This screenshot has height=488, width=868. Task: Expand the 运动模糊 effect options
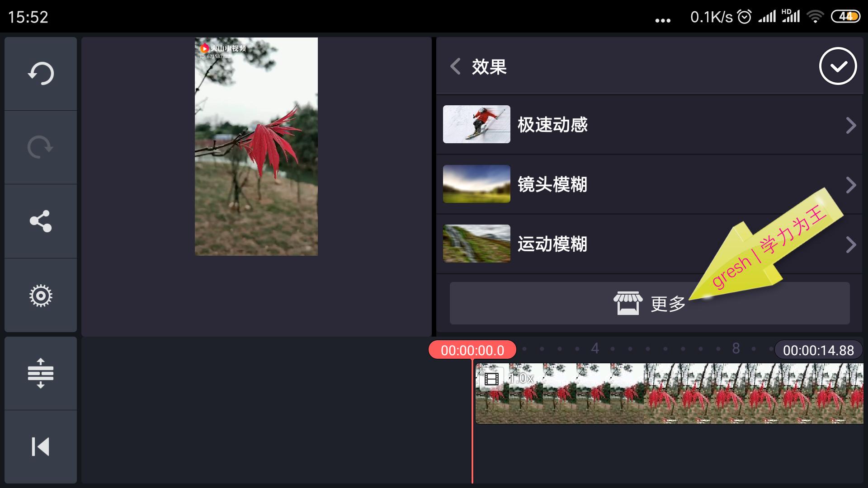852,244
